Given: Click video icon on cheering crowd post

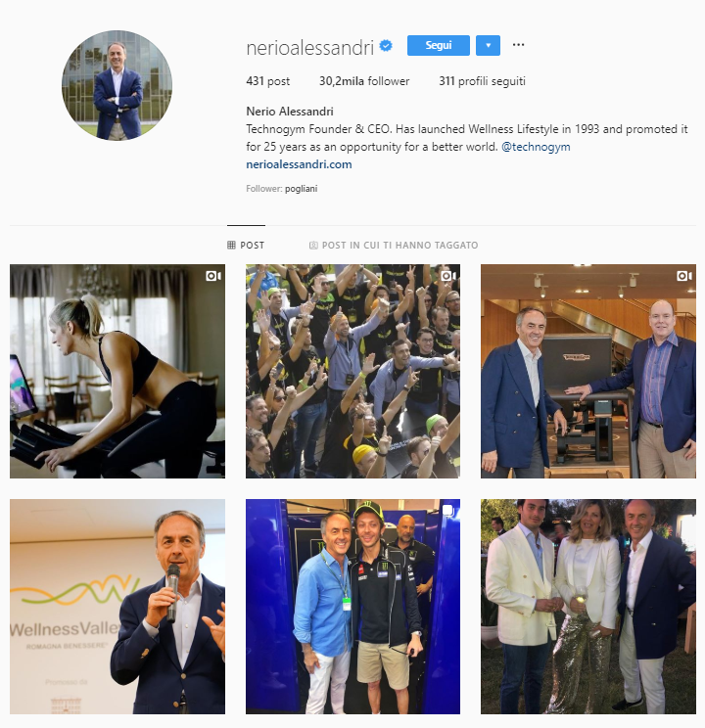Looking at the screenshot, I should click(448, 276).
